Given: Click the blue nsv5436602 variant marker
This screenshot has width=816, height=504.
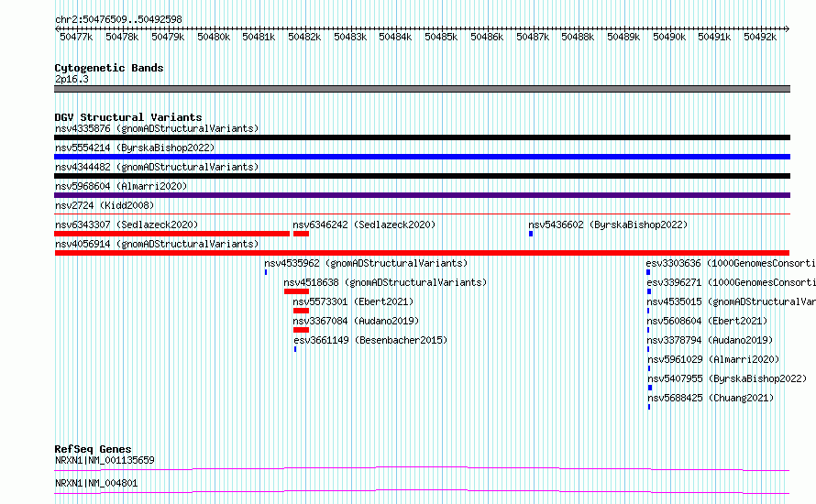Looking at the screenshot, I should click(x=531, y=234).
